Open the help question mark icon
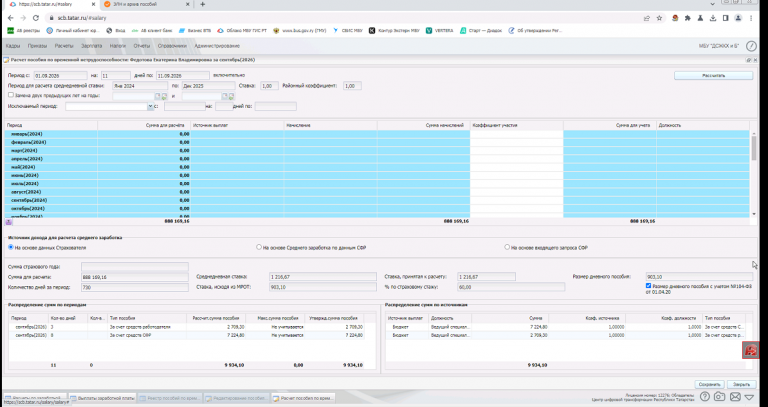This screenshot has width=768, height=407. click(x=704, y=397)
